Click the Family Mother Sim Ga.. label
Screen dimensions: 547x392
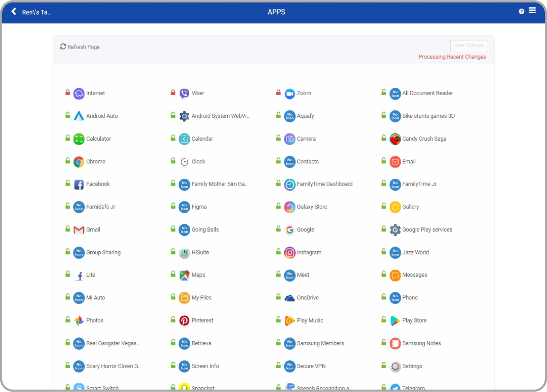[x=220, y=184]
